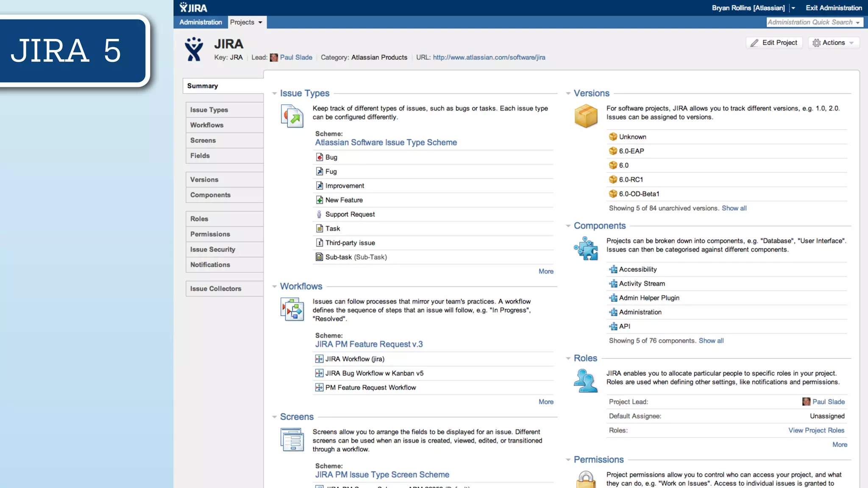Click the Administration menu item
The image size is (868, 488).
coord(200,22)
